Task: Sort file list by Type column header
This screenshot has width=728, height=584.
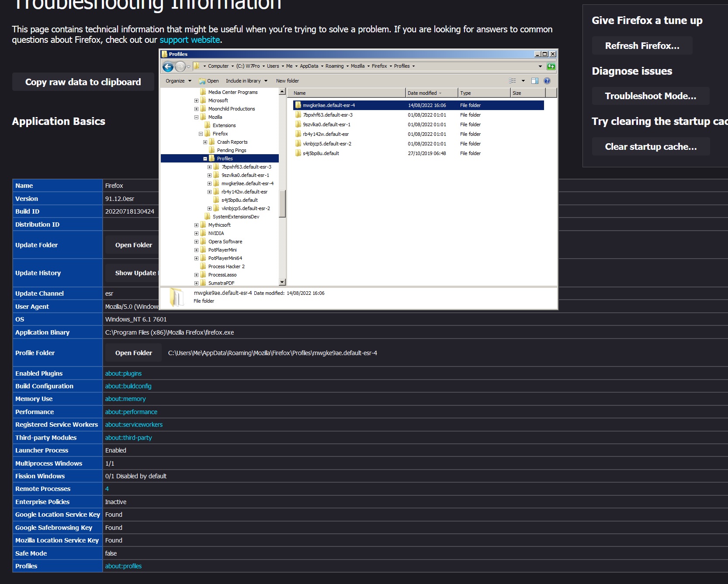Action: coord(484,93)
